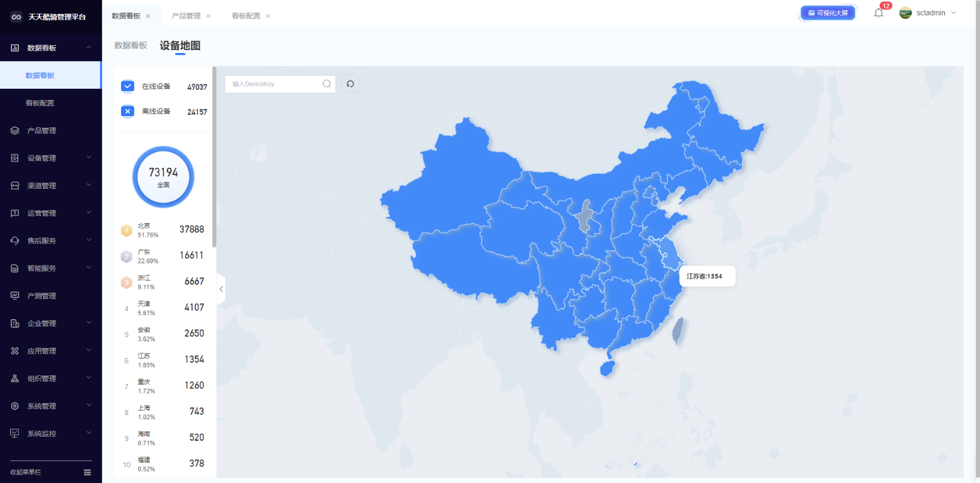Select the 数据看板 sub-tab heading
The width and height of the screenshot is (980, 483).
click(131, 45)
